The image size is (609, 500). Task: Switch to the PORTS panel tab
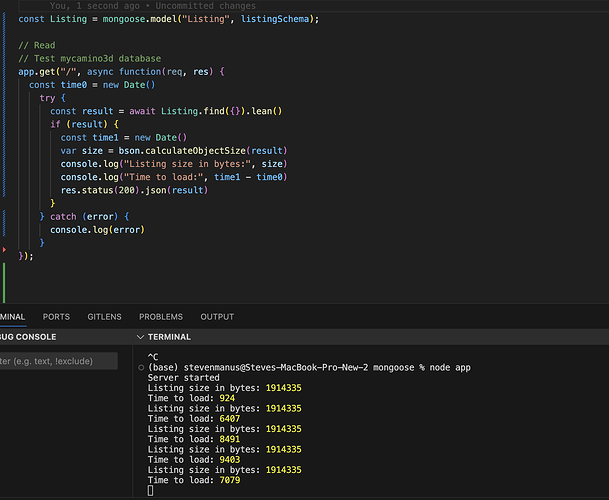(x=56, y=317)
